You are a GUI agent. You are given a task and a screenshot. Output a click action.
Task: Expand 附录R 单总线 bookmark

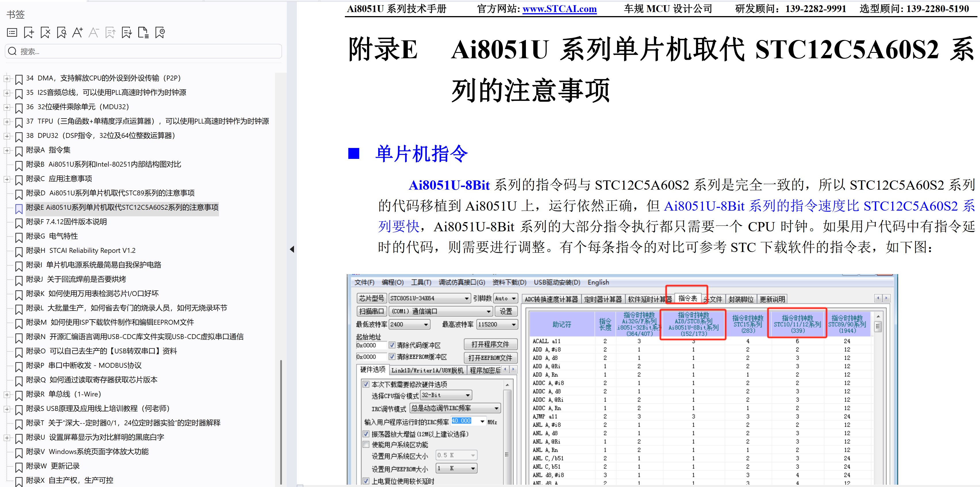coord(7,394)
